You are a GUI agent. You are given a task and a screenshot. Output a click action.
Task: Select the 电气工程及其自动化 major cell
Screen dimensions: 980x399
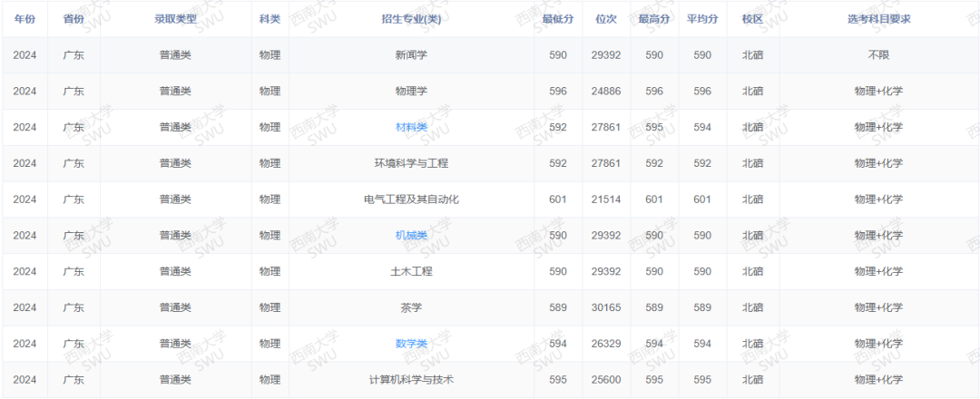tap(411, 199)
